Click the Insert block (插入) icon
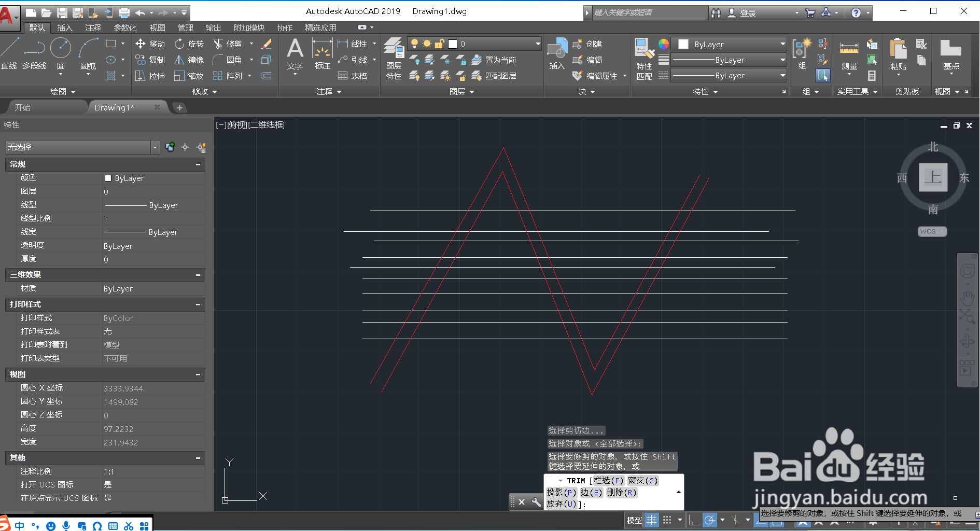This screenshot has height=531, width=980. pos(557,54)
